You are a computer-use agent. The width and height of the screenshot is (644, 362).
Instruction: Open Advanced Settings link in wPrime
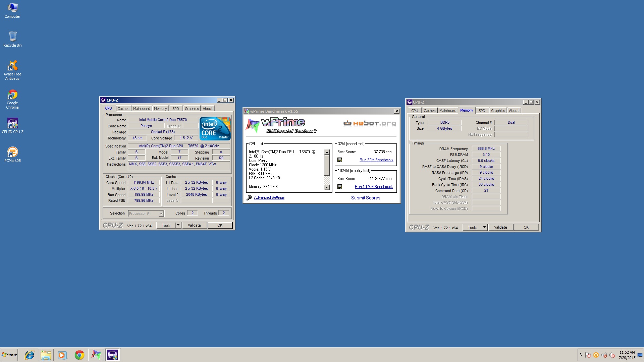269,198
